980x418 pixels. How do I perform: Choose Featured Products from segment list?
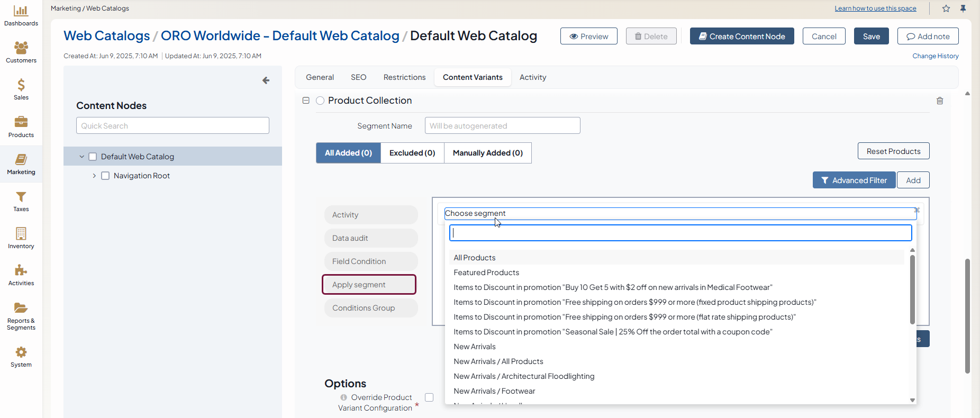pyautogui.click(x=486, y=272)
